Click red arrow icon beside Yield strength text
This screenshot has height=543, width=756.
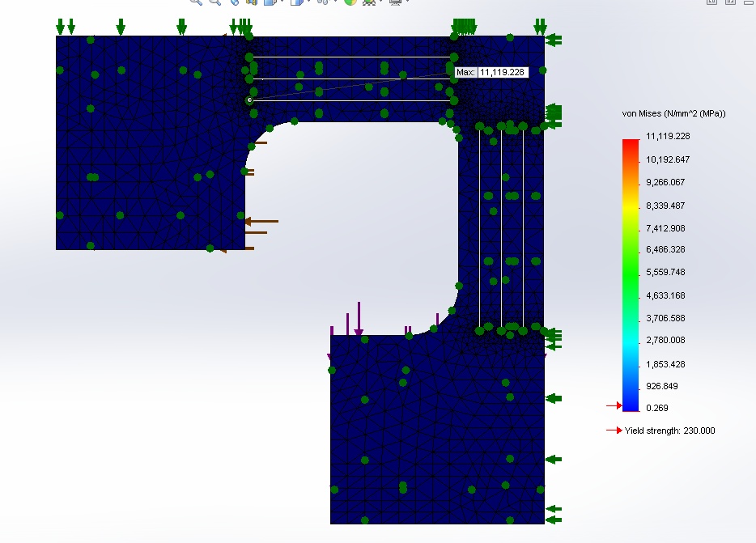click(x=614, y=431)
